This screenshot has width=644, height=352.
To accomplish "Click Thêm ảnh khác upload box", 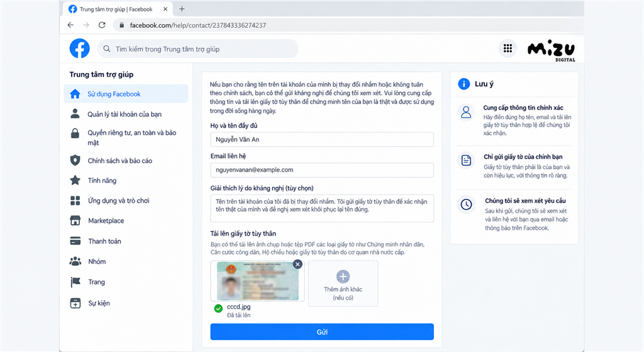I will click(x=343, y=283).
